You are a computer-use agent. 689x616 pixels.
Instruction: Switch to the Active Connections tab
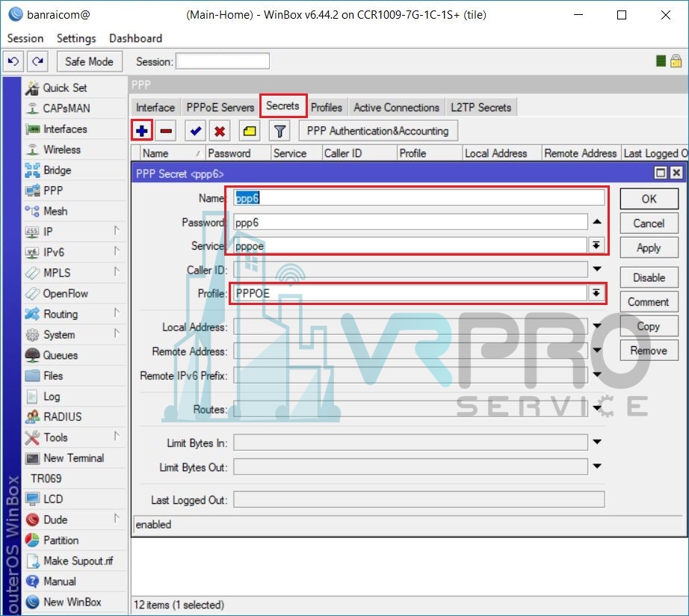click(396, 108)
